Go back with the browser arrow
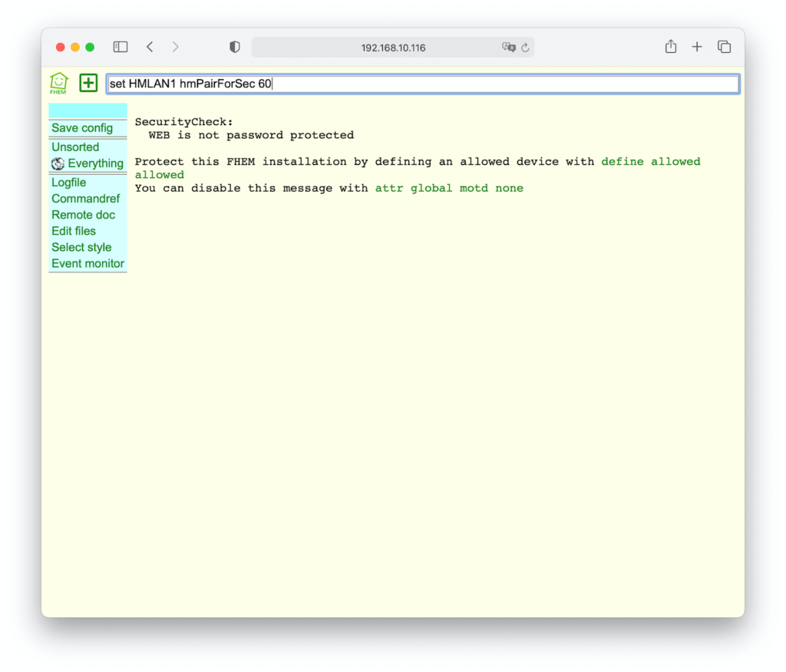The height and width of the screenshot is (672, 786). [x=150, y=47]
